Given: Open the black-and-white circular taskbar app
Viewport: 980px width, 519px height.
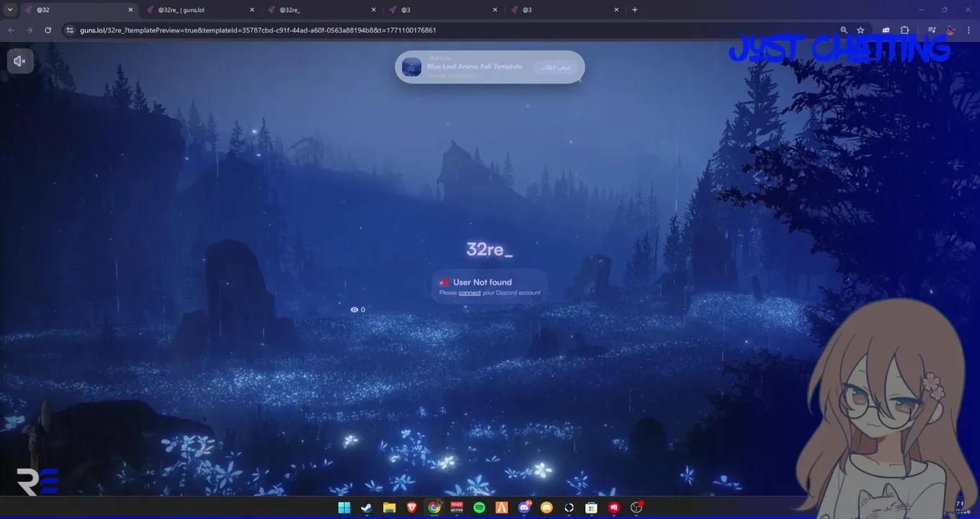Looking at the screenshot, I should pyautogui.click(x=569, y=507).
